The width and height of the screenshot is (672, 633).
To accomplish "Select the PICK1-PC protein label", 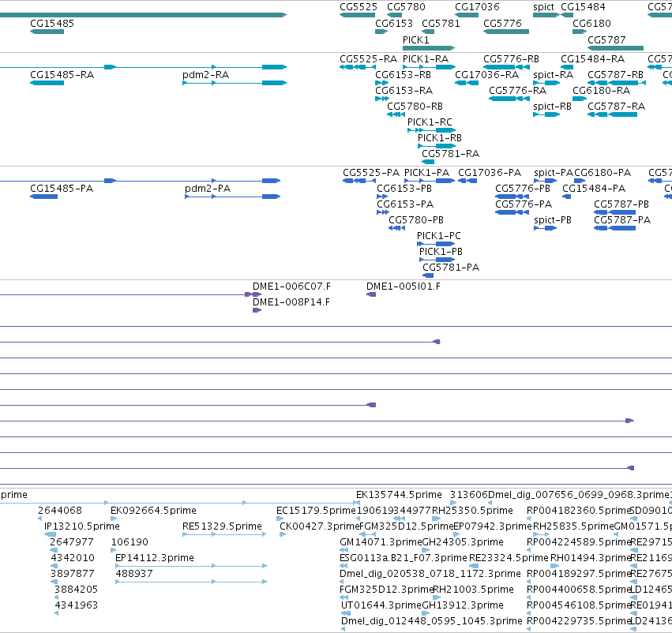I will [x=439, y=236].
